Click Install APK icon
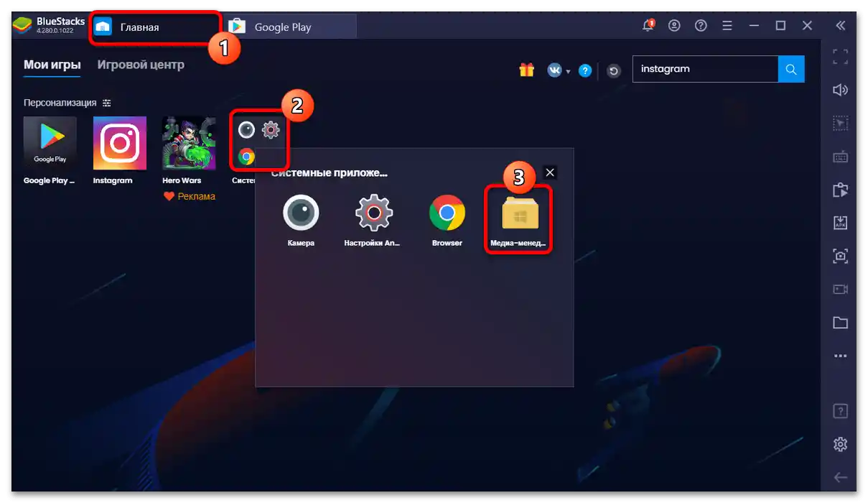The image size is (868, 503). click(x=840, y=223)
